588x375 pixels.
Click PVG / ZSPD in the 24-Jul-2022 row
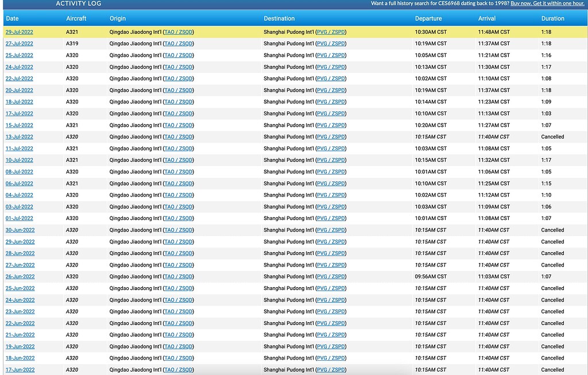coord(331,67)
